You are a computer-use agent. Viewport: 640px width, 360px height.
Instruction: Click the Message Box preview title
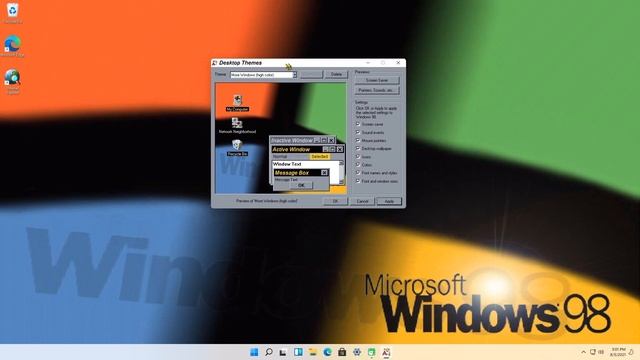pos(301,173)
